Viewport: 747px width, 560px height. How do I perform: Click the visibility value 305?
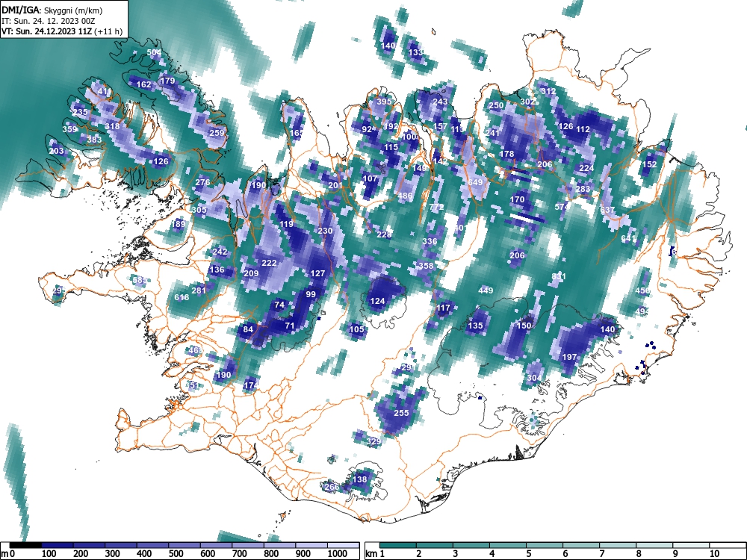click(199, 210)
